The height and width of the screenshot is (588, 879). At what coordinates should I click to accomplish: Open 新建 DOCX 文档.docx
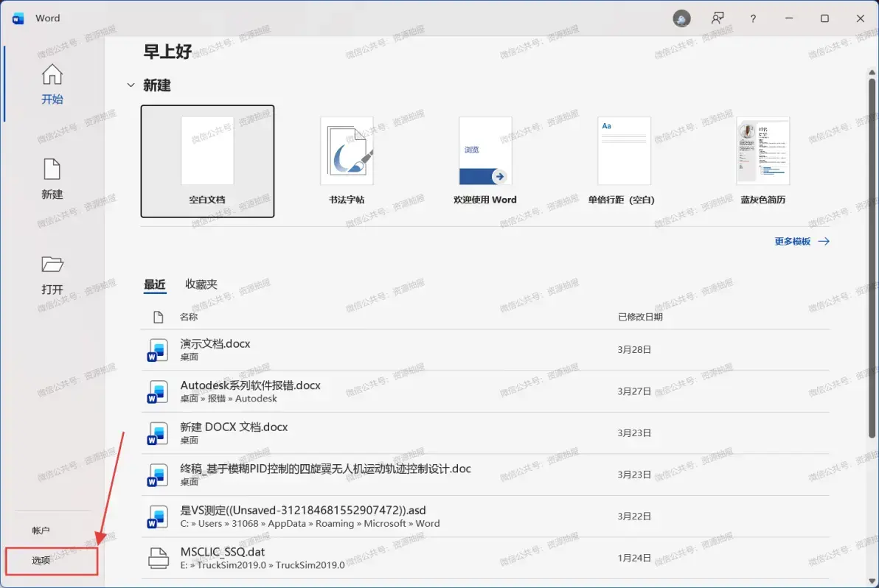click(x=485, y=433)
